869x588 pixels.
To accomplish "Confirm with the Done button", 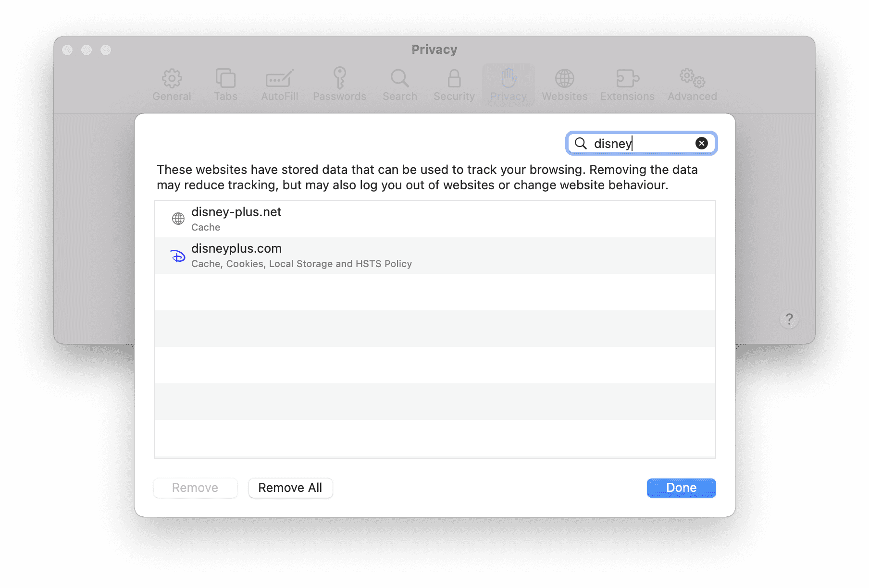I will 681,488.
